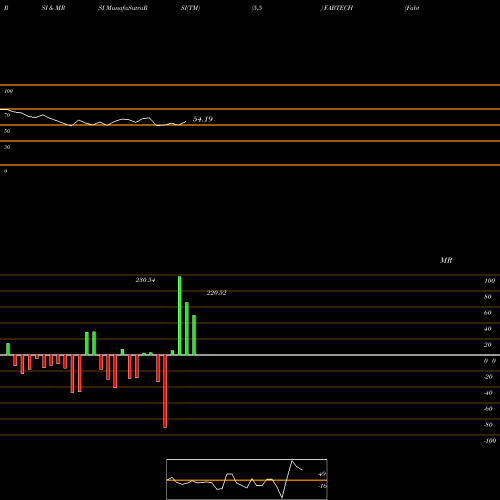Click the end of the white RSI line
The height and width of the screenshot is (500, 500).
186,121
